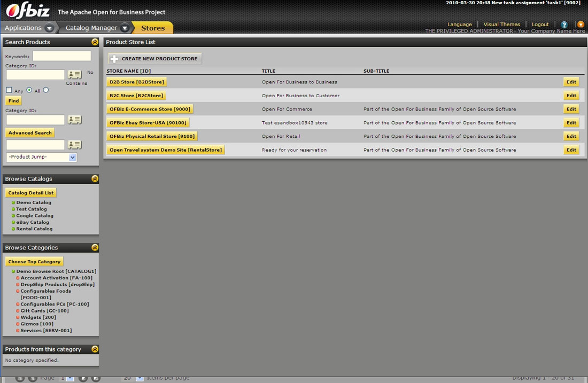Viewport: 588px width, 383px height.
Task: Open the Catalog Manager menu arrow
Action: pyautogui.click(x=125, y=28)
